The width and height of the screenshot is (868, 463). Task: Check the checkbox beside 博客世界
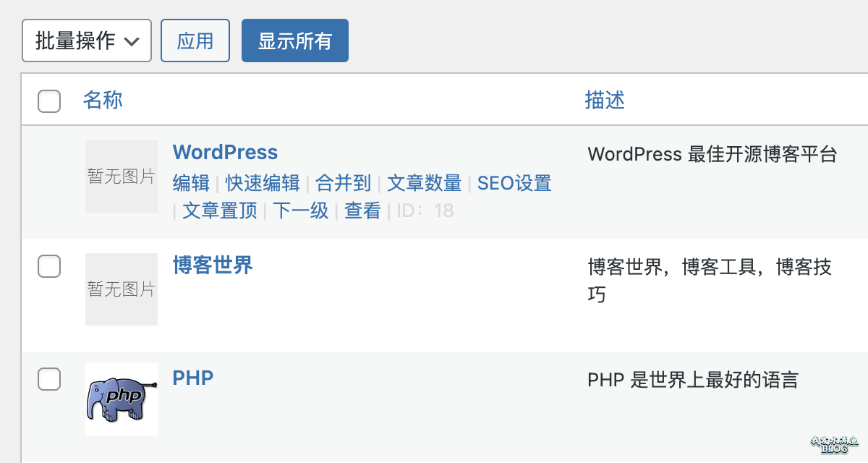click(x=49, y=266)
